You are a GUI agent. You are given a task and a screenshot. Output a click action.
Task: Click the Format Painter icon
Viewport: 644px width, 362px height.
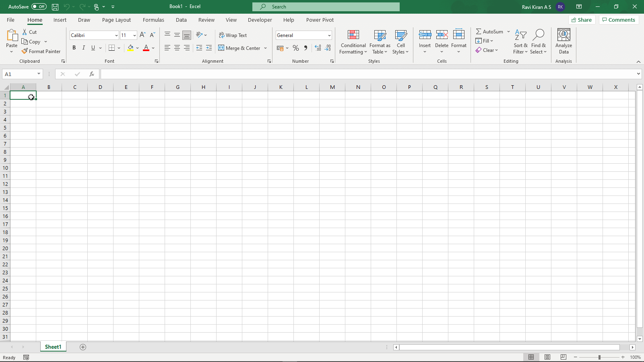tap(25, 51)
